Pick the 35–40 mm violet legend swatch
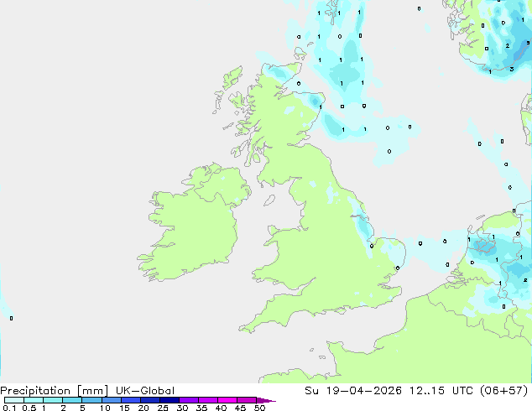The image size is (532, 411). pos(207,400)
